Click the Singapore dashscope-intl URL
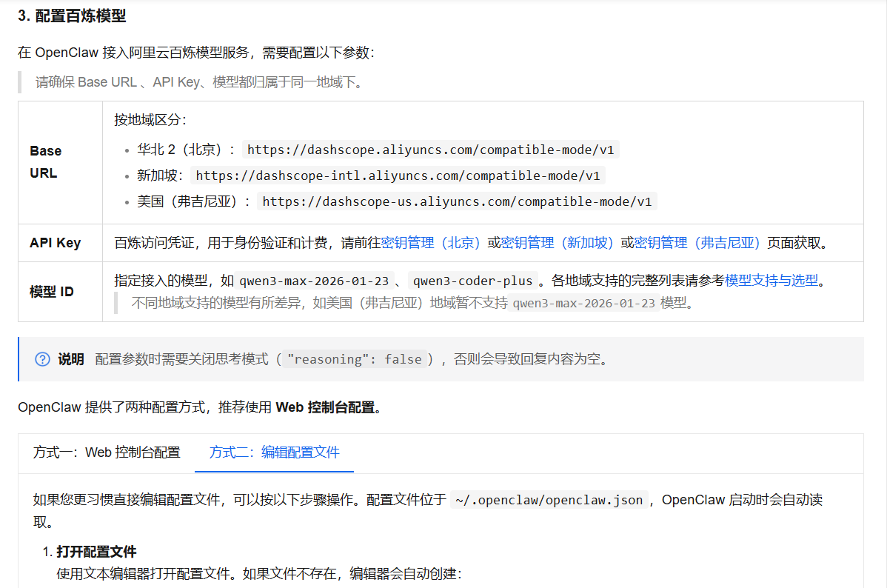The width and height of the screenshot is (887, 588). pos(398,176)
